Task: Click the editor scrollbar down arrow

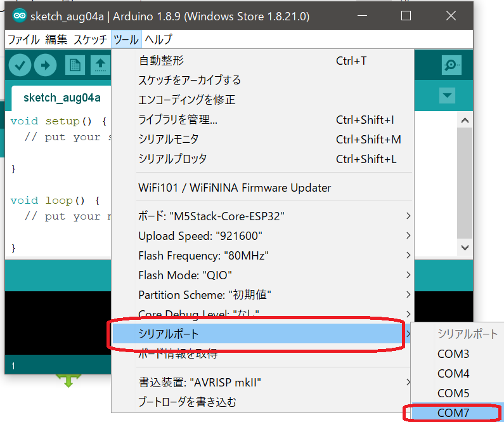Action: point(465,247)
